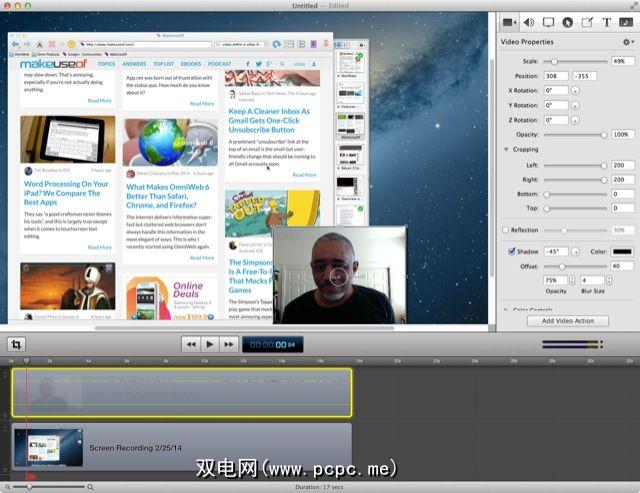Select the Screen Recording 2/25/14 clip
Viewport: 640px width, 493px height.
182,449
